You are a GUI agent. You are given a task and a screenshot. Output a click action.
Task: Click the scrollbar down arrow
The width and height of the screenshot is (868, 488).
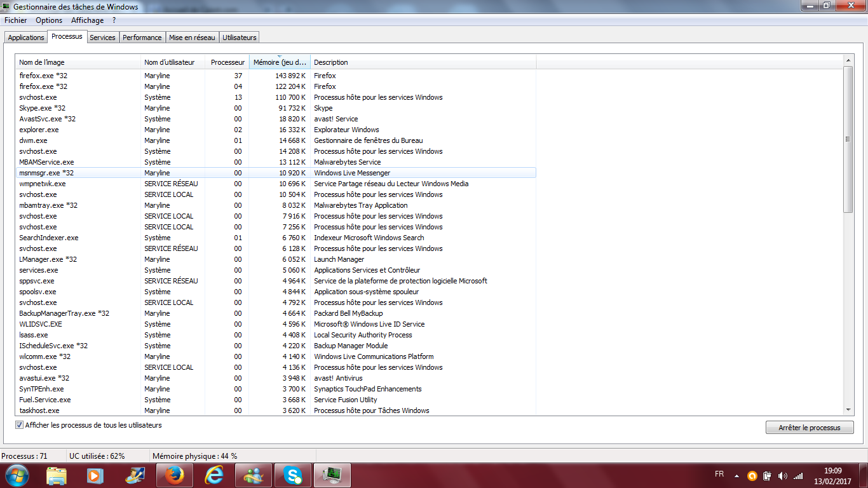[848, 410]
